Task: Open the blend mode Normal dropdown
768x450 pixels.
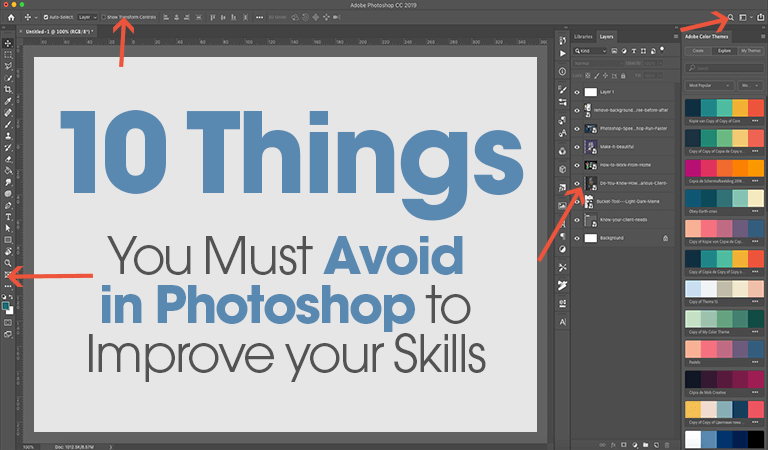Action: pyautogui.click(x=598, y=63)
